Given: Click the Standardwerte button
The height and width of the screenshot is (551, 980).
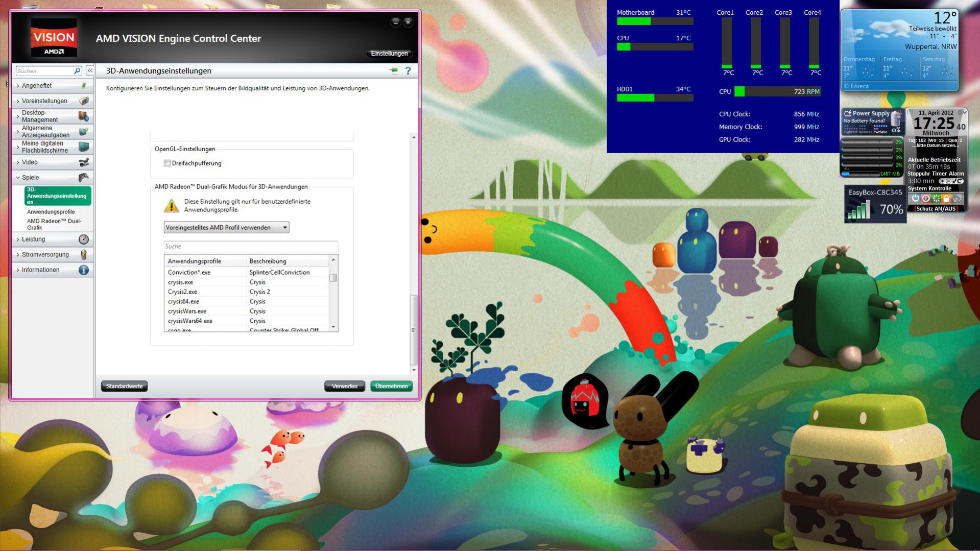Looking at the screenshot, I should pos(125,387).
